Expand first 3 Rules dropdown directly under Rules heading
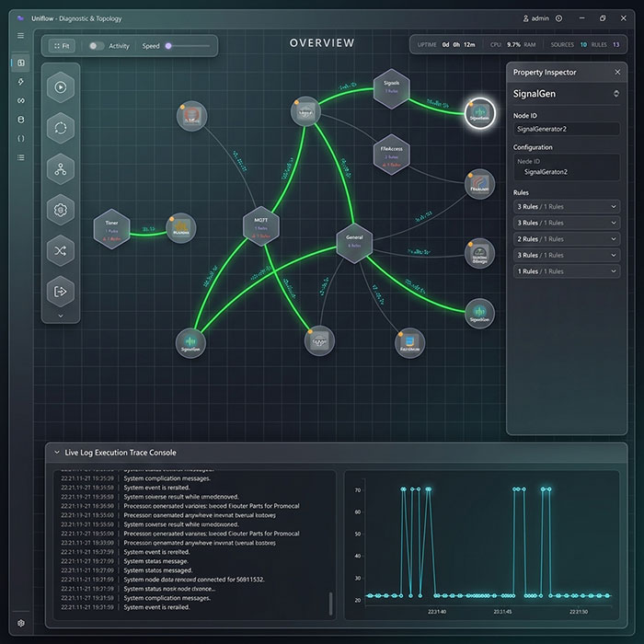644x644 pixels. pyautogui.click(x=567, y=207)
